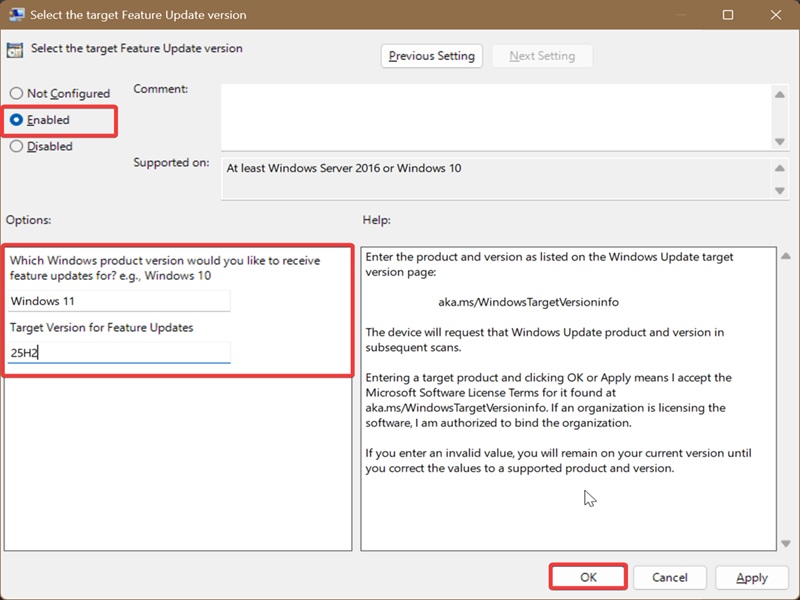
Task: Click the Next Setting button
Action: coord(542,56)
